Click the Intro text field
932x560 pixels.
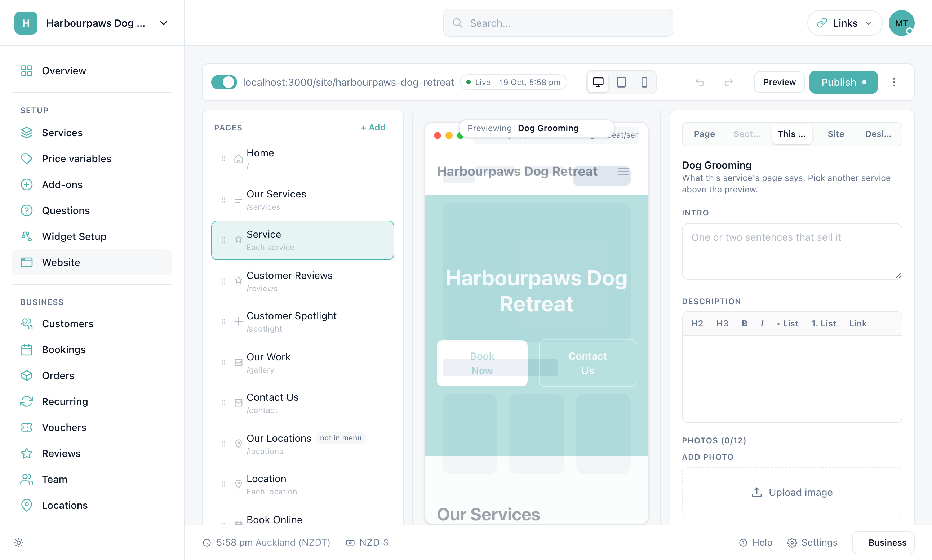pyautogui.click(x=792, y=251)
